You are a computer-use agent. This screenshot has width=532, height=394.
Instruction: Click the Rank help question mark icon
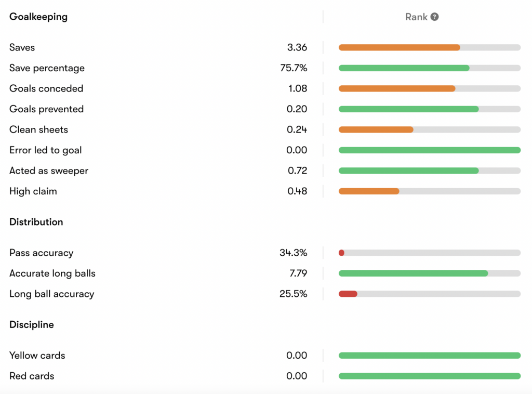434,17
